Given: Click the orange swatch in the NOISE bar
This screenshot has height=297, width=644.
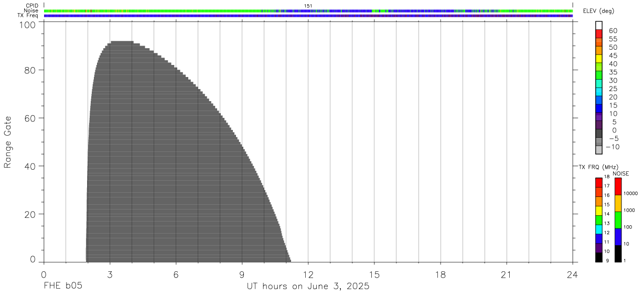Looking at the screenshot, I should coord(618,203).
